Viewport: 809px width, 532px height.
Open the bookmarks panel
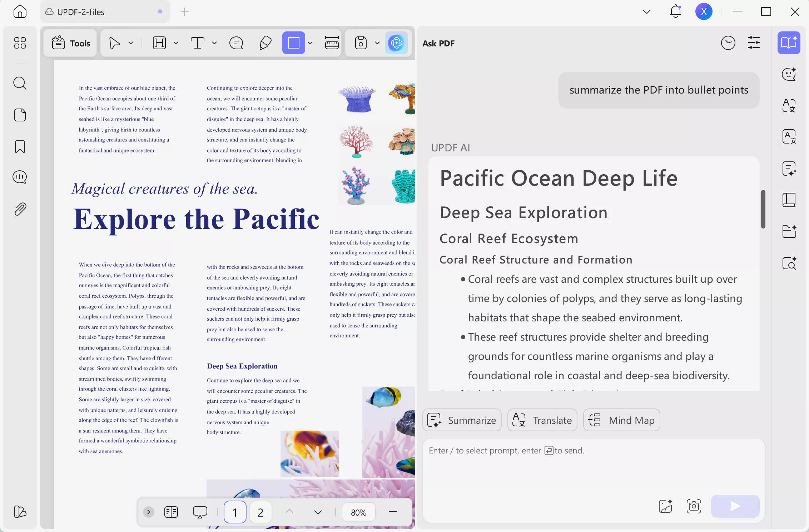point(20,146)
